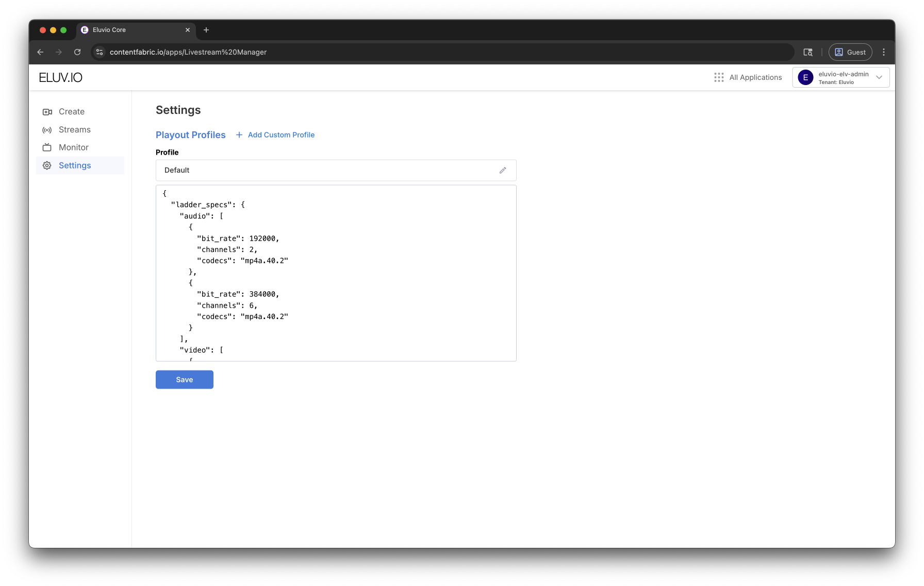924x586 pixels.
Task: Click the Create camera icon in sidebar
Action: (x=47, y=112)
